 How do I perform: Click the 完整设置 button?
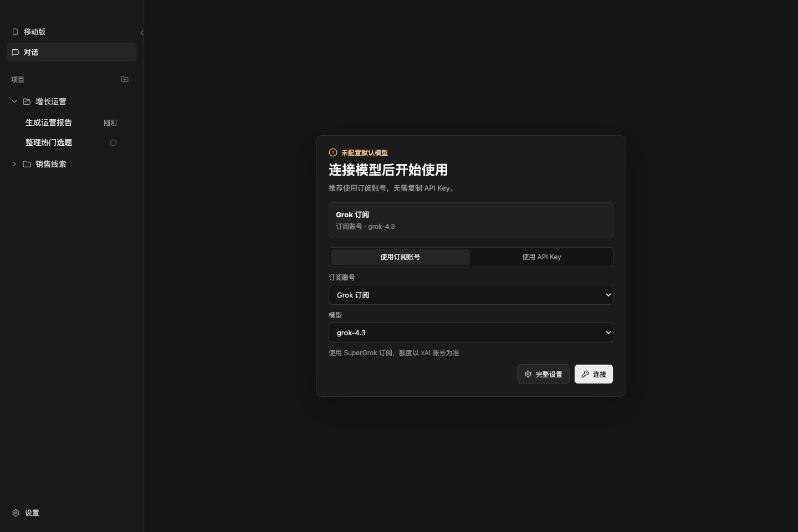coord(543,374)
